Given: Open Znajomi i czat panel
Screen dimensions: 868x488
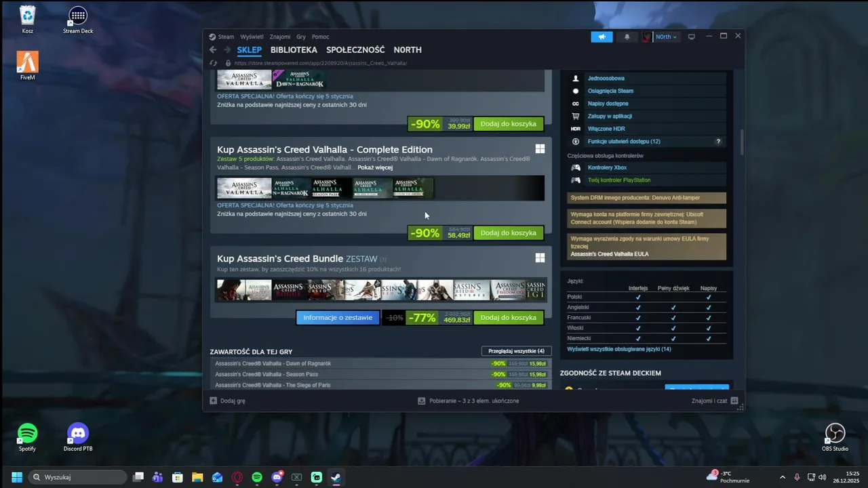Looking at the screenshot, I should 709,401.
